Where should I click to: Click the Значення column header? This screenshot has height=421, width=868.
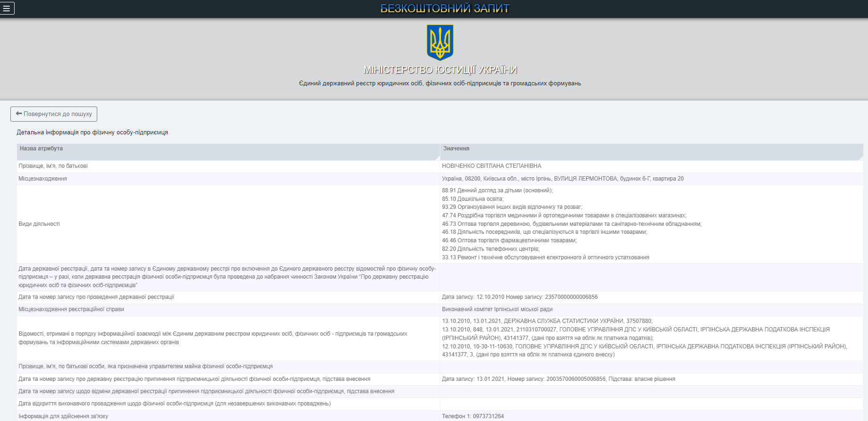pos(456,149)
